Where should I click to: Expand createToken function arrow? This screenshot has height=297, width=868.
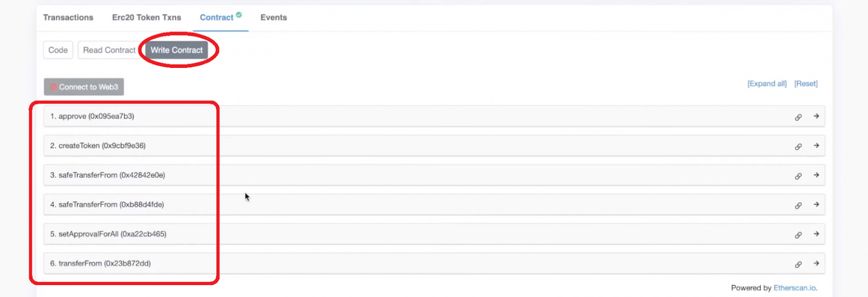(x=816, y=145)
